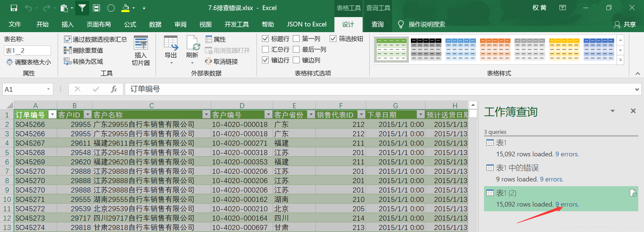Click the Select All corner triangle
The width and height of the screenshot is (644, 232).
click(9, 105)
